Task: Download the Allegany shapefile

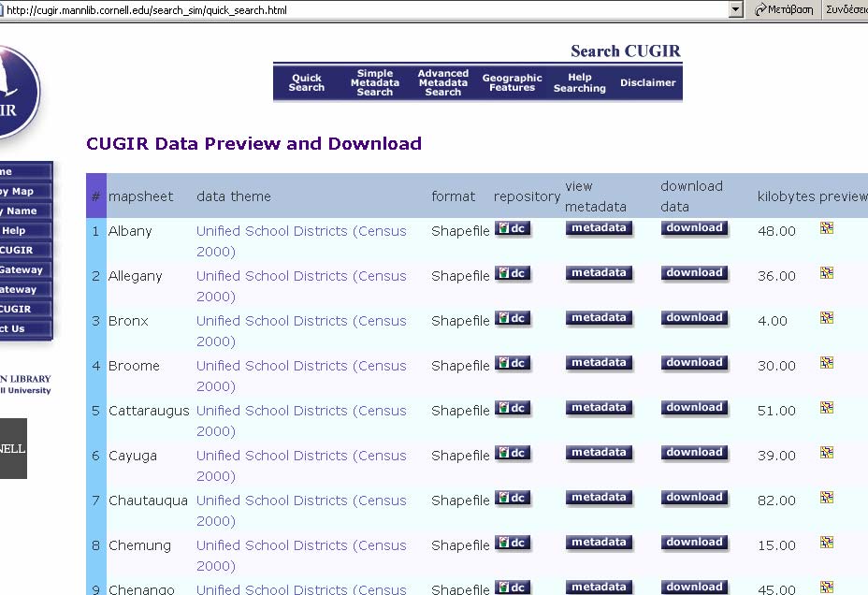Action: pos(694,273)
